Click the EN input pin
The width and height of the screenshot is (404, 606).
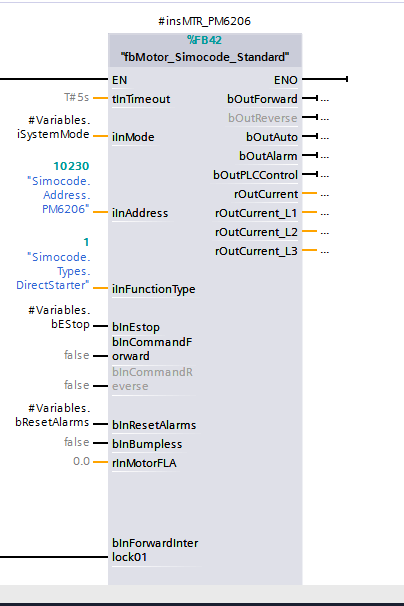[x=119, y=80]
